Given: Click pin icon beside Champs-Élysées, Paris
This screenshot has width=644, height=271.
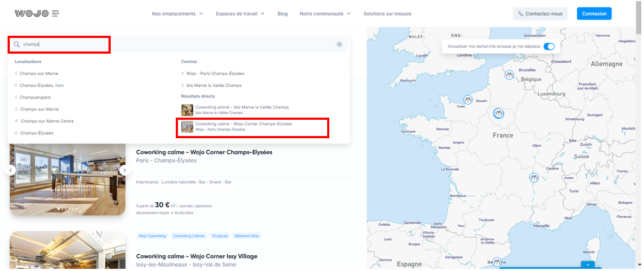Looking at the screenshot, I should (x=16, y=86).
